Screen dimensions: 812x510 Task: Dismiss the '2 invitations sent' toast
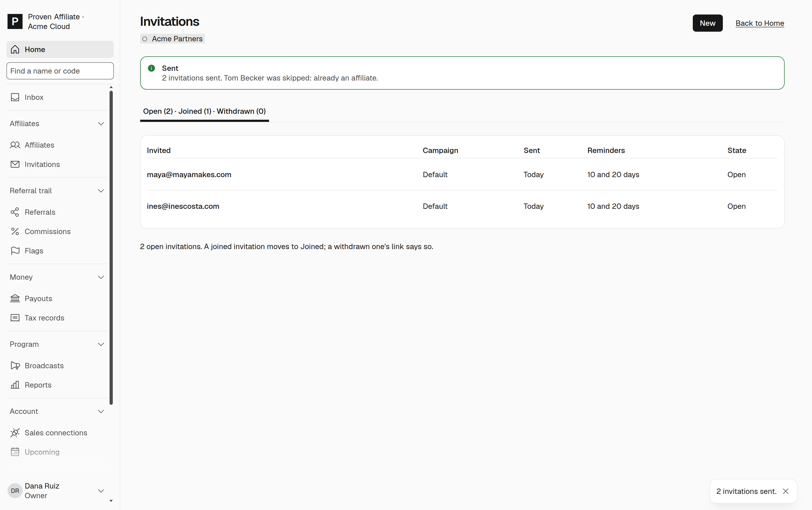[x=786, y=491]
